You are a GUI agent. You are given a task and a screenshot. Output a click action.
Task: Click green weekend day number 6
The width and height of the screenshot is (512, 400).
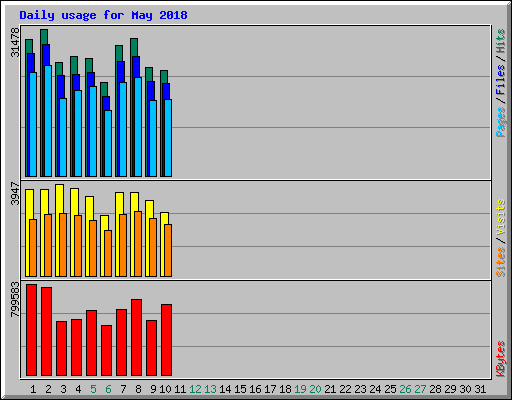(108, 389)
